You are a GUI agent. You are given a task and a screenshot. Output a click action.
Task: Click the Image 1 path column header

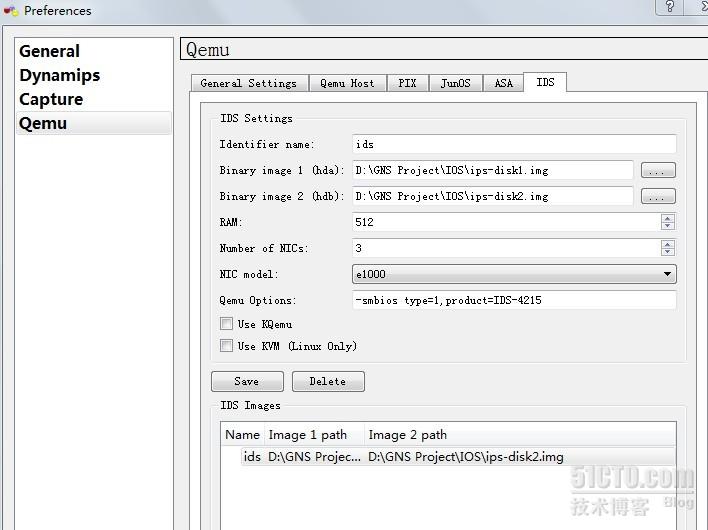314,435
